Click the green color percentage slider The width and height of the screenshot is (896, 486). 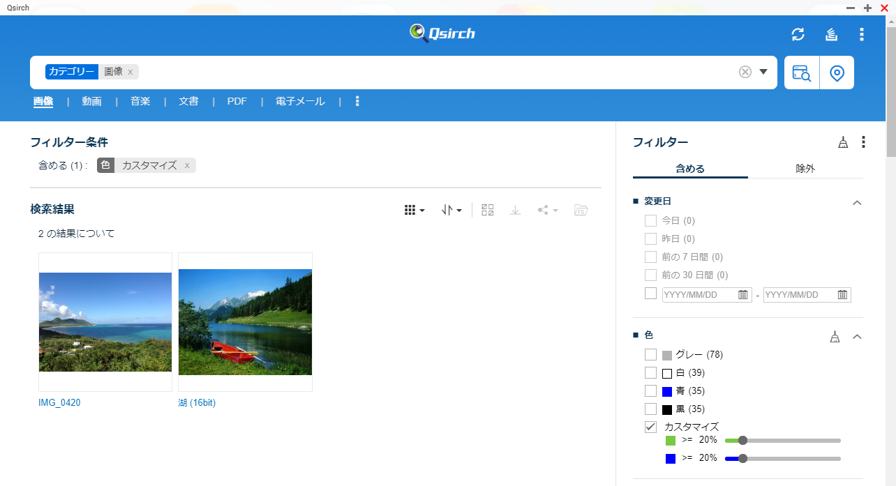(782, 440)
